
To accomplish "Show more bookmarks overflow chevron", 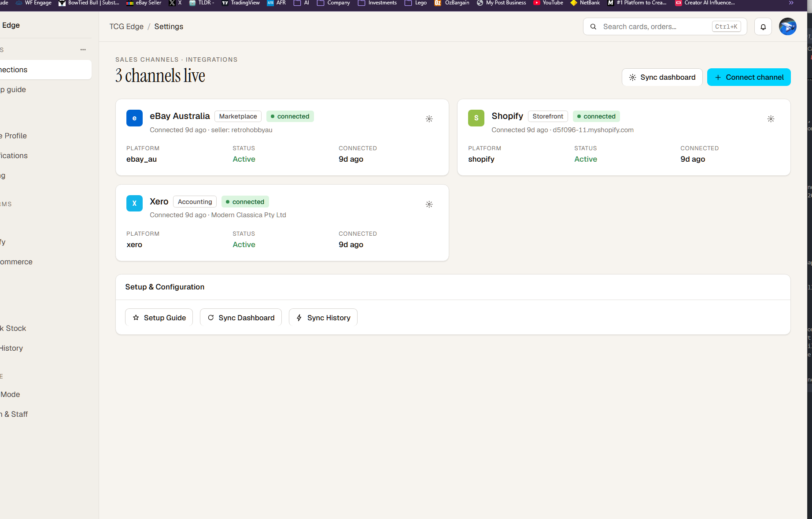I will click(791, 3).
